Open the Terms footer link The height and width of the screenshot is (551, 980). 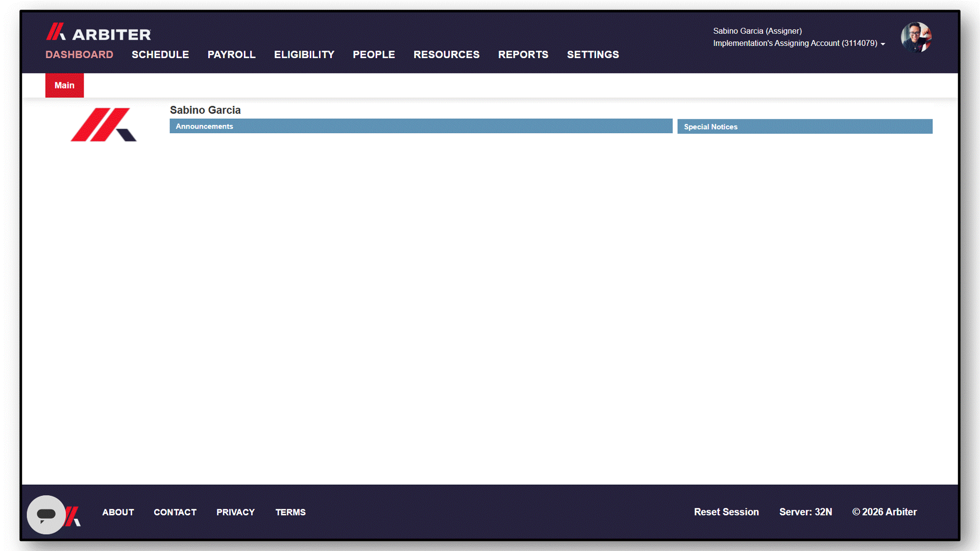pyautogui.click(x=290, y=512)
